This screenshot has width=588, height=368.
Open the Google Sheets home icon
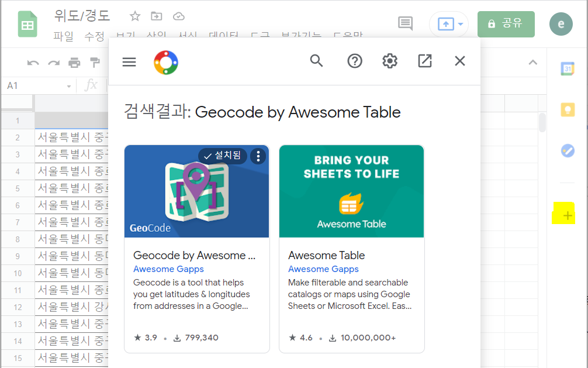click(x=27, y=25)
